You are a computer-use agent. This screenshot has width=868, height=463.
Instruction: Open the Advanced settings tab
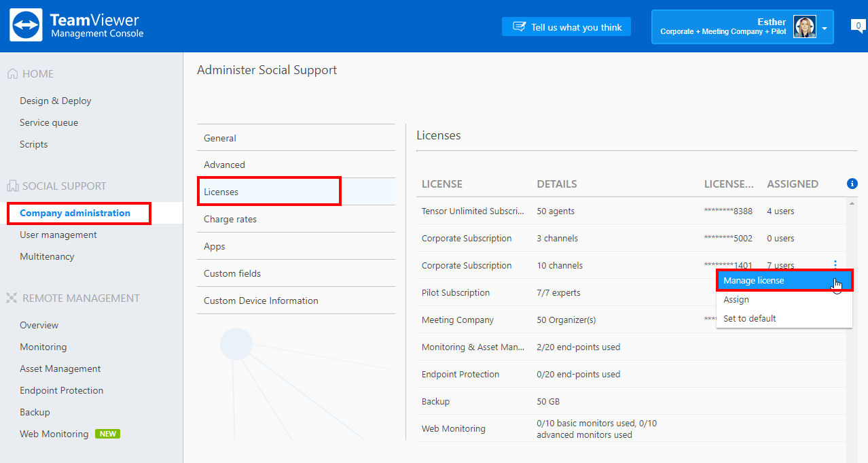(296, 165)
